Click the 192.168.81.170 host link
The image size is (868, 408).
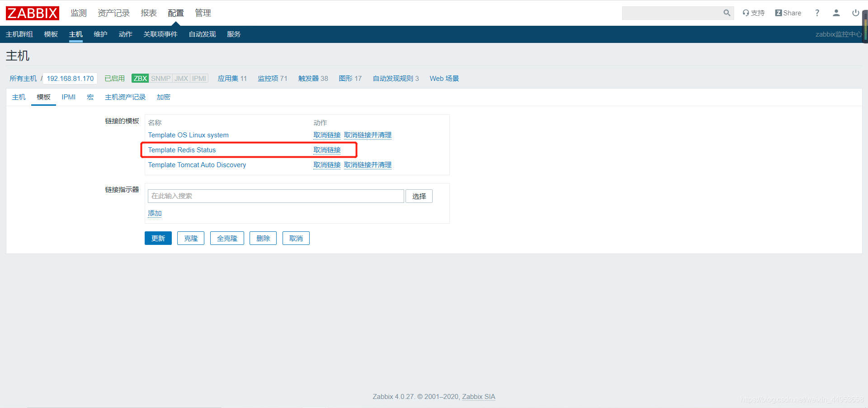70,79
